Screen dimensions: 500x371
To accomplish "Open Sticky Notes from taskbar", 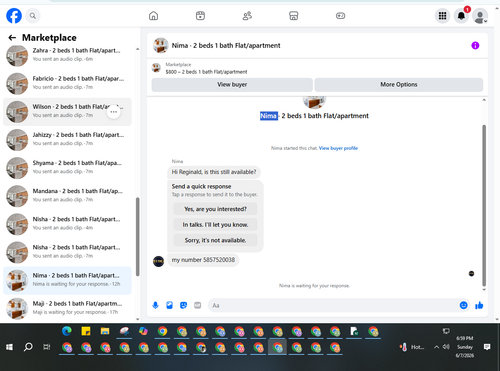I will pos(86,331).
